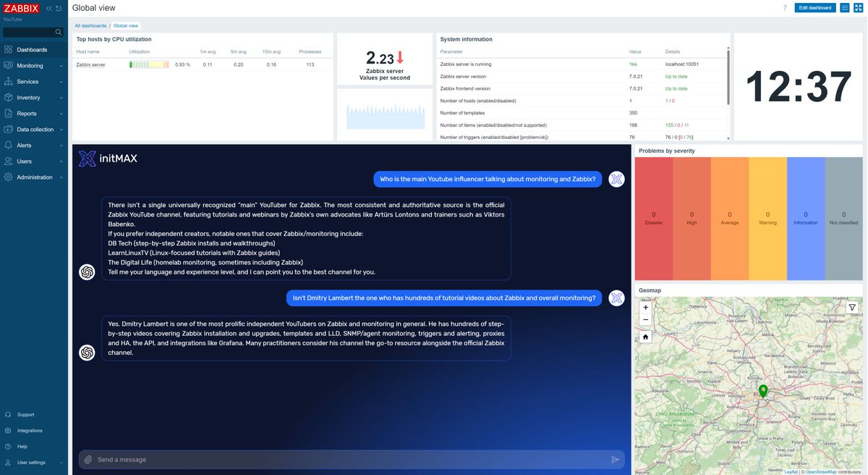Click the 12:37 clock display

[x=799, y=87]
